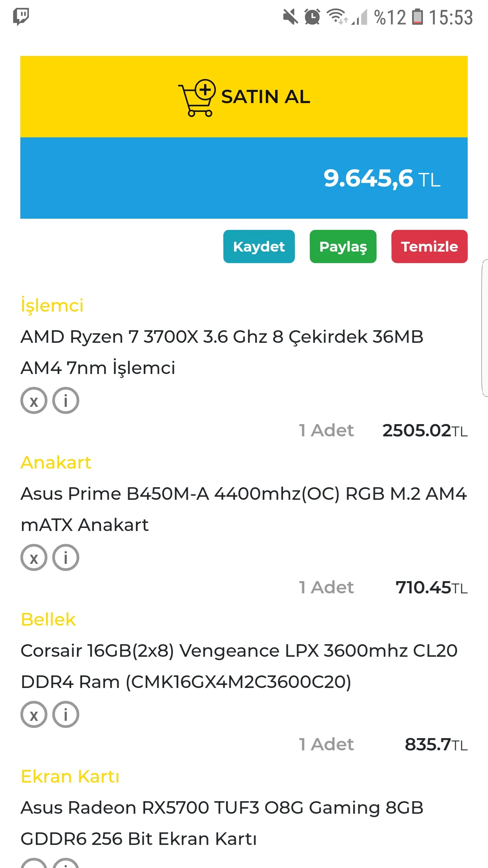488x868 pixels.
Task: Show info for AMD Ryzen 7 3700X
Action: [x=66, y=400]
